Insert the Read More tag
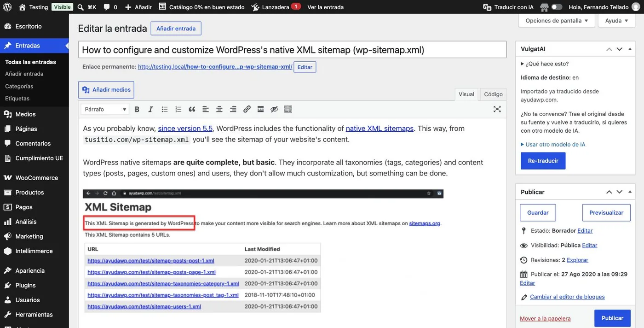The width and height of the screenshot is (644, 328). pyautogui.click(x=260, y=109)
